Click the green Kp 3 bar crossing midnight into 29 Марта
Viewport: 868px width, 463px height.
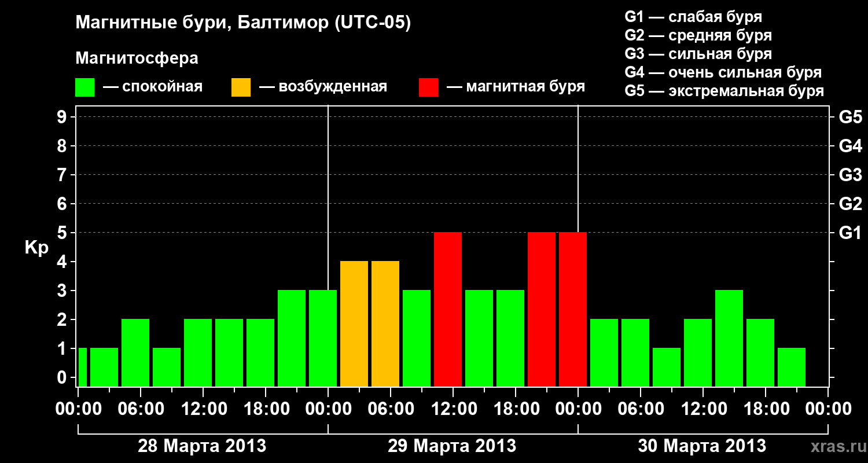pos(323,338)
